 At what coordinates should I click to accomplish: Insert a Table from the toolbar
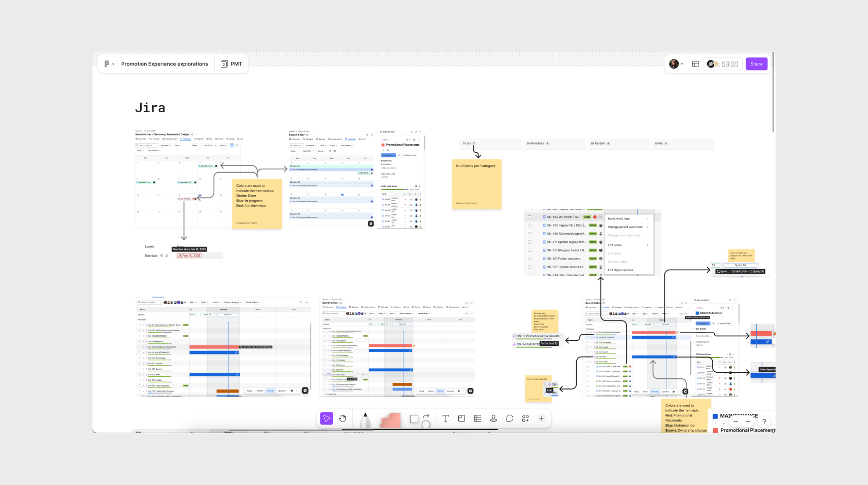[478, 418]
